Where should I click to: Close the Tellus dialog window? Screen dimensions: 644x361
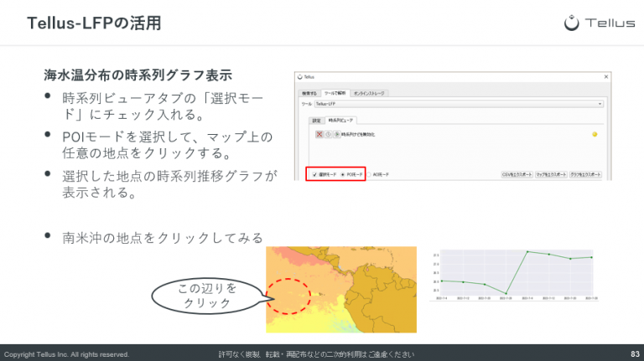(605, 77)
